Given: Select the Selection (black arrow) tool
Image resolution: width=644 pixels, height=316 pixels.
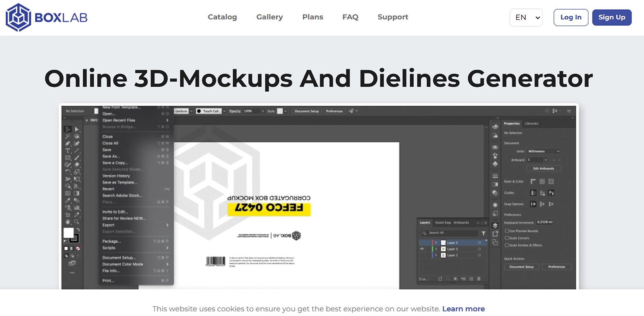Looking at the screenshot, I should (68, 129).
